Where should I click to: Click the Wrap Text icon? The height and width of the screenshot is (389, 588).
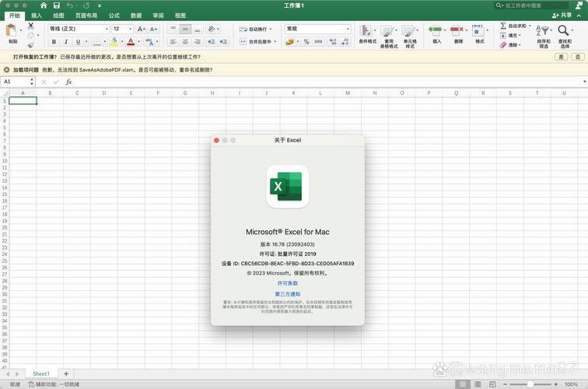[x=243, y=29]
